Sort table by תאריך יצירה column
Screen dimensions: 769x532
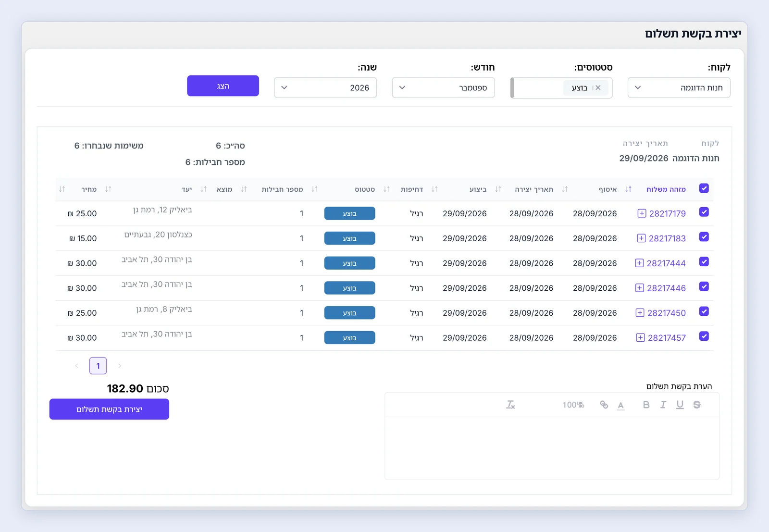[498, 189]
